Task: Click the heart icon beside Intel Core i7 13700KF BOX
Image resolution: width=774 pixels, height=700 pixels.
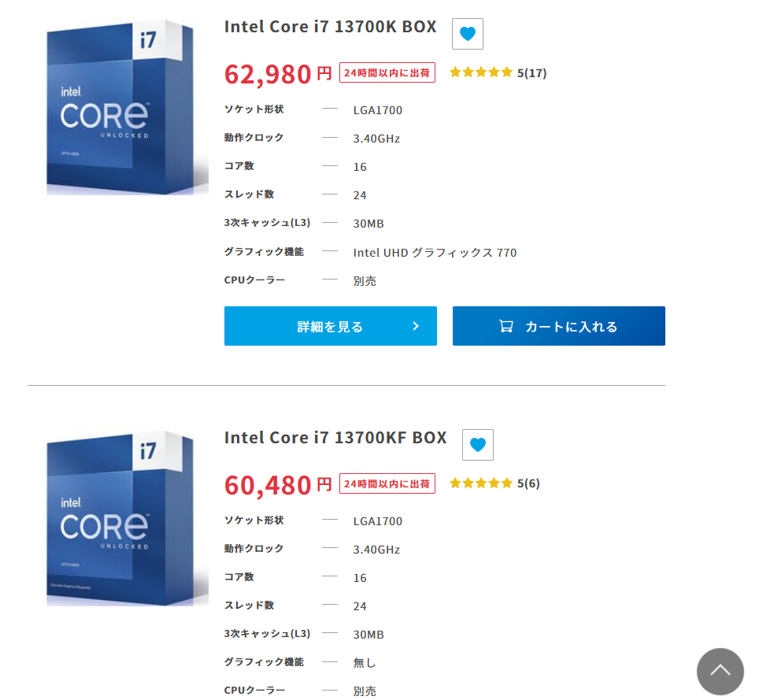Action: tap(477, 445)
